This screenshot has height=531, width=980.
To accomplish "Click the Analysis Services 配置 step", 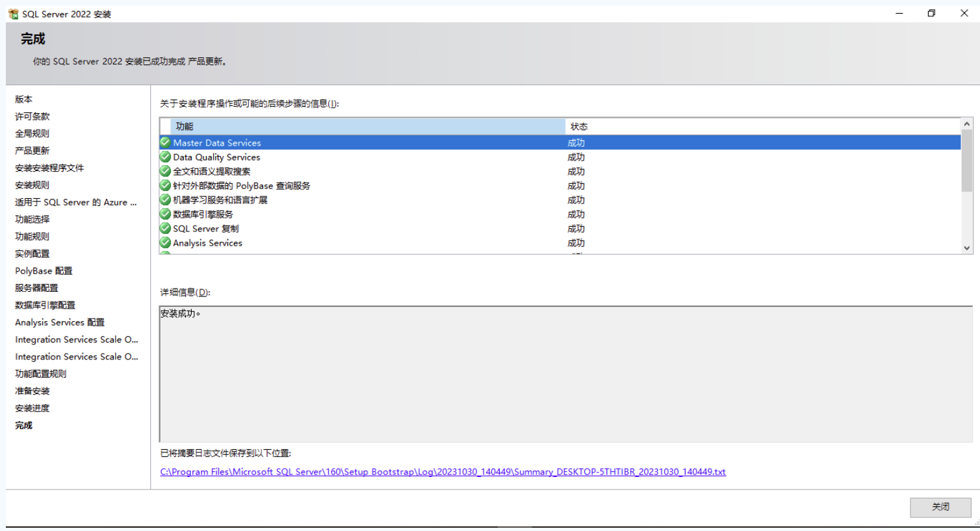I will pos(60,322).
